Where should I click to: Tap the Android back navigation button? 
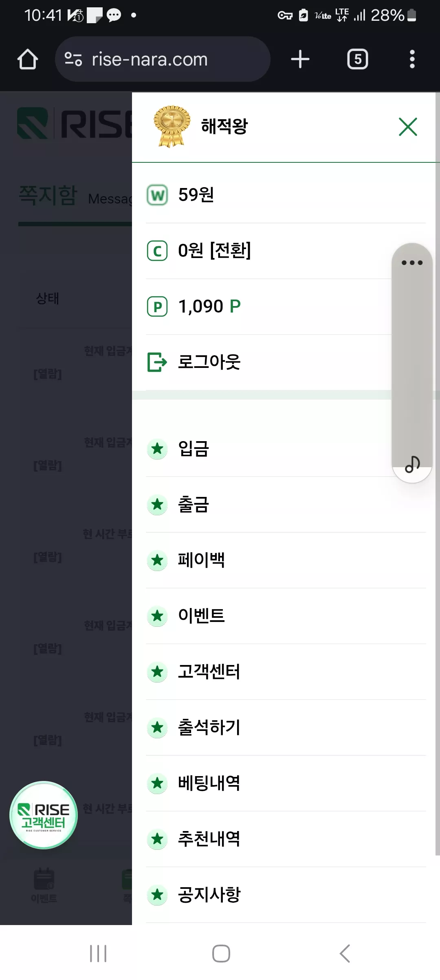tap(345, 953)
